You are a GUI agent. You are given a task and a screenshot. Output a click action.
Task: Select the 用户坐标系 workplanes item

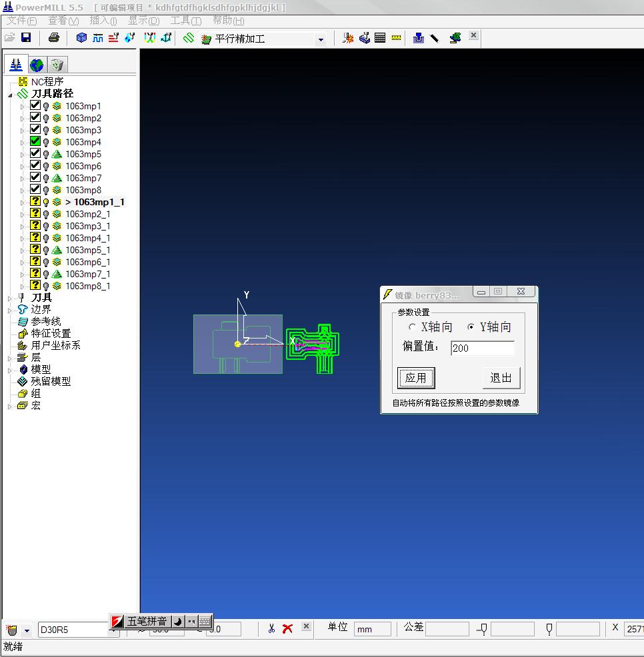point(55,346)
